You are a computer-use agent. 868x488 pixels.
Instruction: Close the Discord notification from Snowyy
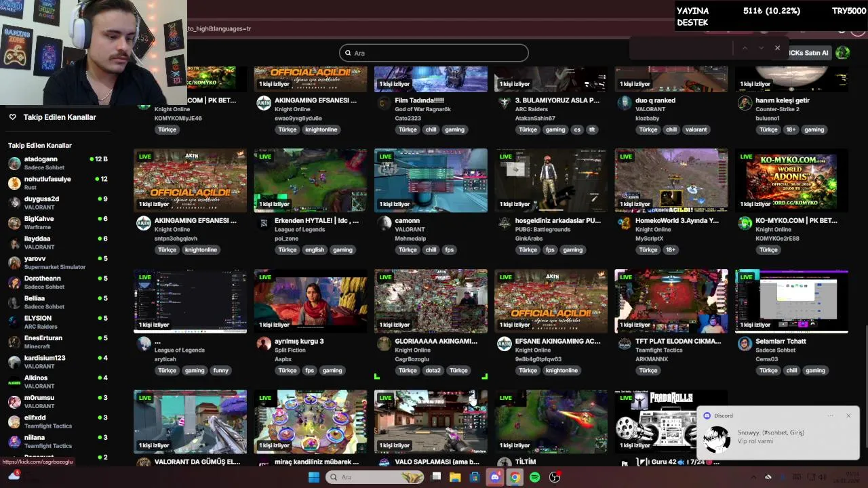[848, 415]
